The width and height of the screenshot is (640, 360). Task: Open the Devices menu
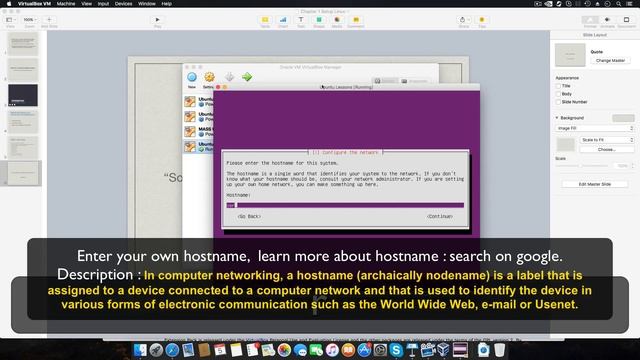[x=123, y=4]
